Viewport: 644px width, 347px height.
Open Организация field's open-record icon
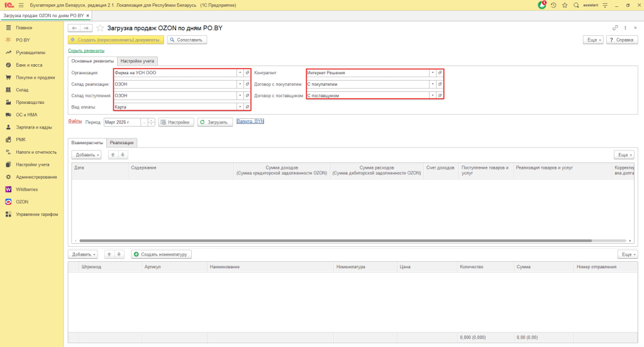point(247,73)
